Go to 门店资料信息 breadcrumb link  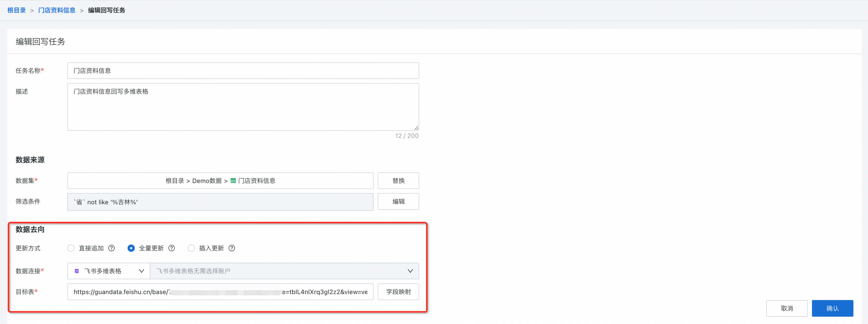pos(57,10)
